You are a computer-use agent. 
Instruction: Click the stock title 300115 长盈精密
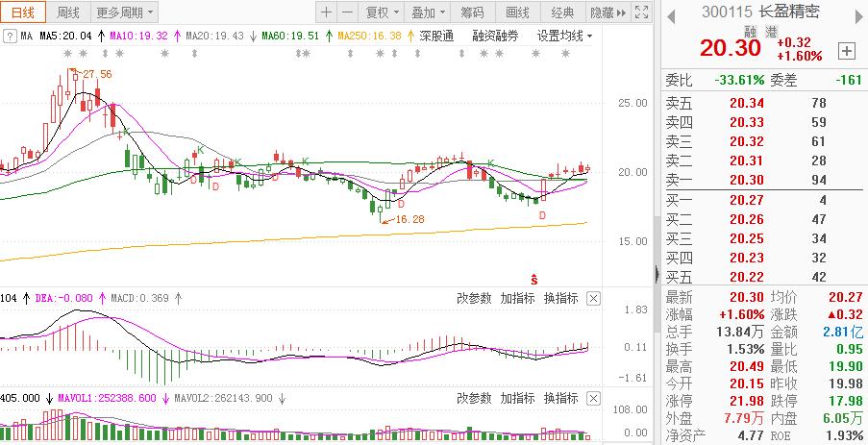[760, 12]
